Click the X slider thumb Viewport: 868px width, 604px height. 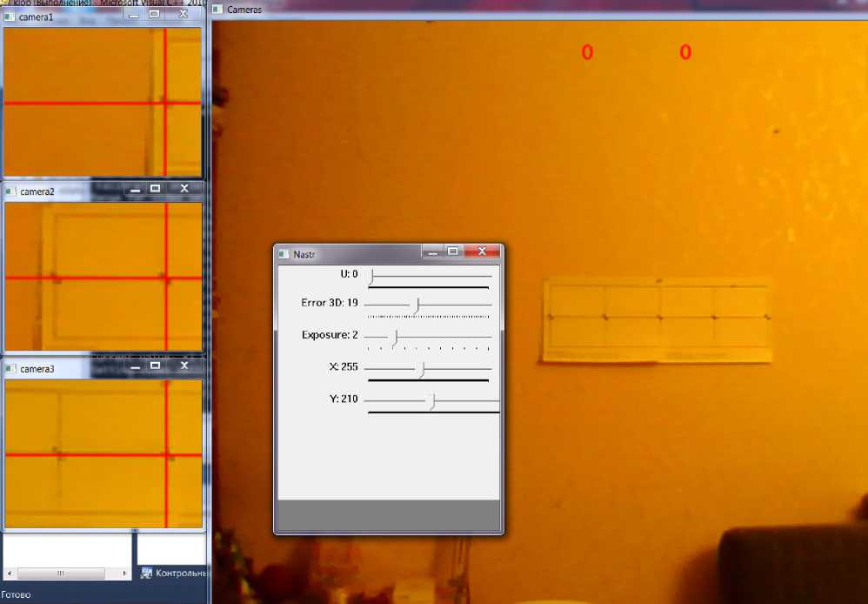pyautogui.click(x=421, y=369)
